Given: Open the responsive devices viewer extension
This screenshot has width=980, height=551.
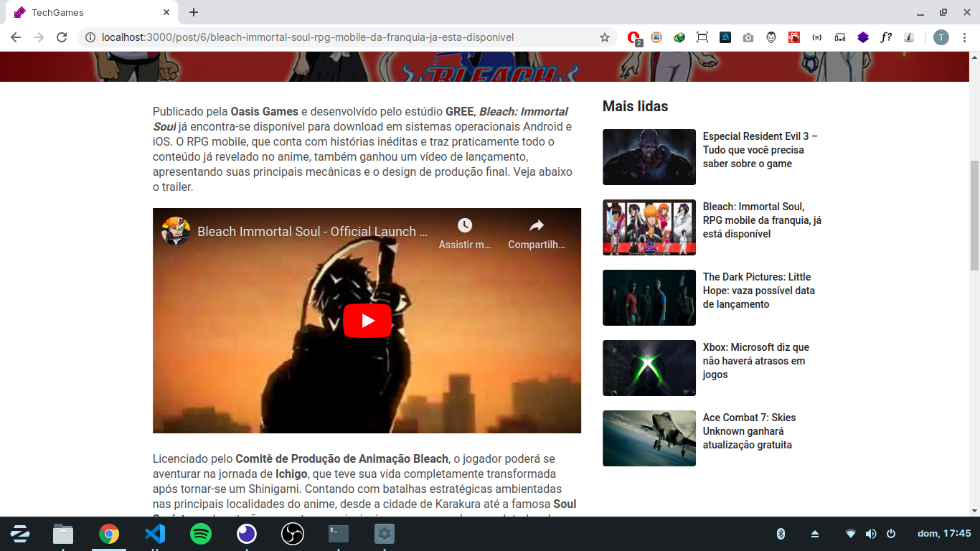Looking at the screenshot, I should tap(840, 37).
